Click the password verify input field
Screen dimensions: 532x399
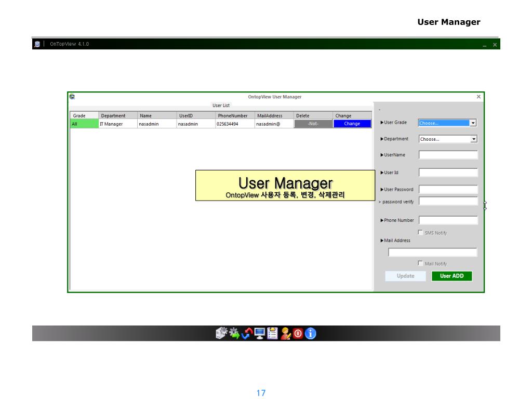point(448,201)
